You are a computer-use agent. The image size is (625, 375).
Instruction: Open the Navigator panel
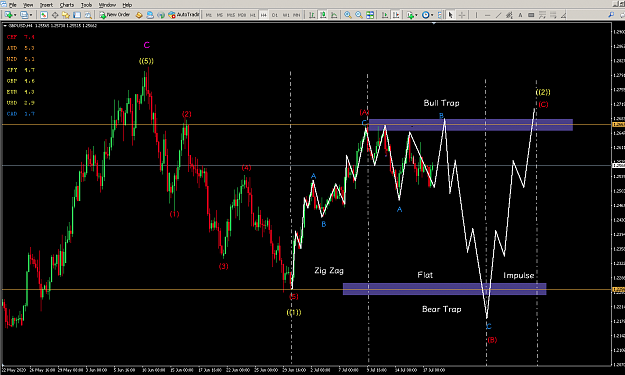coord(66,15)
